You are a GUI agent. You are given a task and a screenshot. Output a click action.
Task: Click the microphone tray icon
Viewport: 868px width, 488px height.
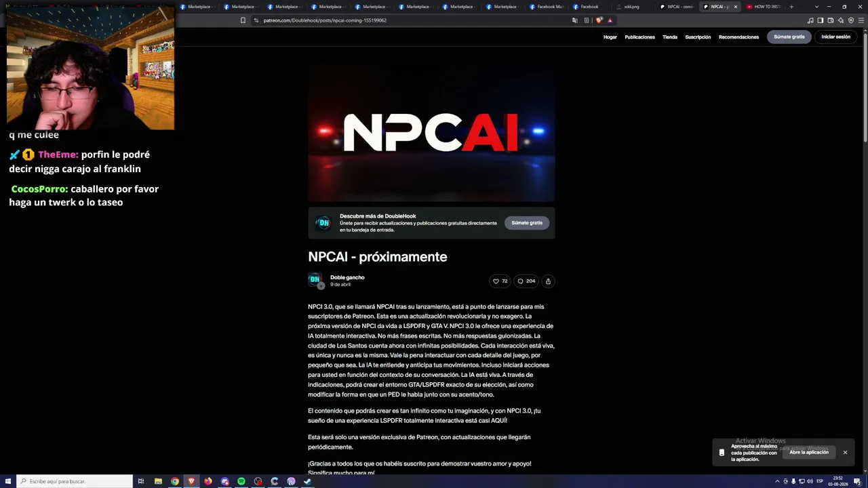793,481
